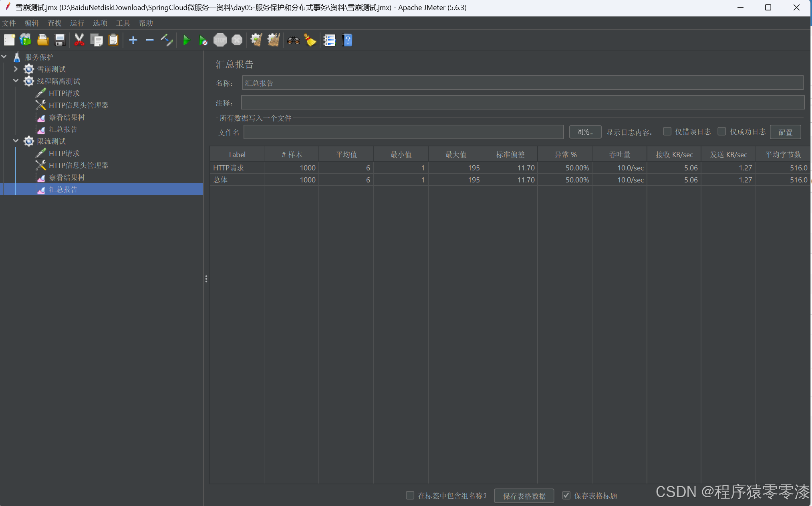Click the 浏览... button
The height and width of the screenshot is (506, 812).
coord(585,132)
